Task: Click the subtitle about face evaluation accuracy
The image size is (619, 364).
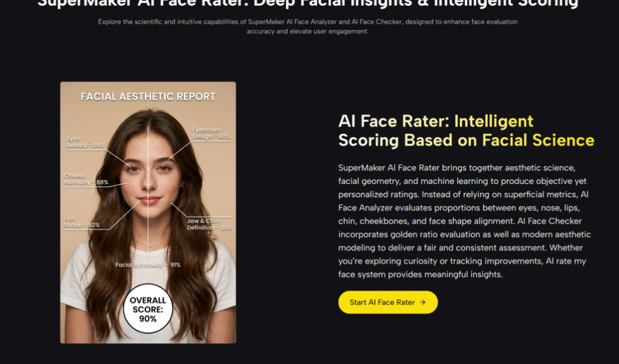Action: click(x=307, y=26)
